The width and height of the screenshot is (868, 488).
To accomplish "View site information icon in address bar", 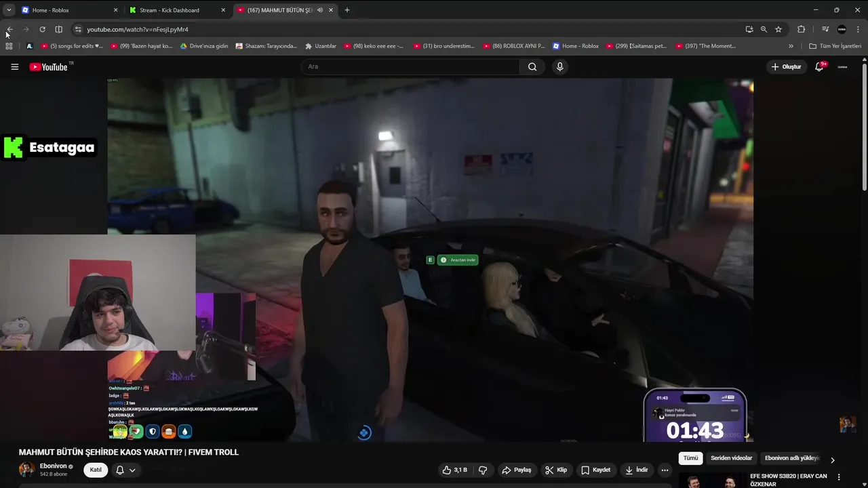I will pos(78,29).
